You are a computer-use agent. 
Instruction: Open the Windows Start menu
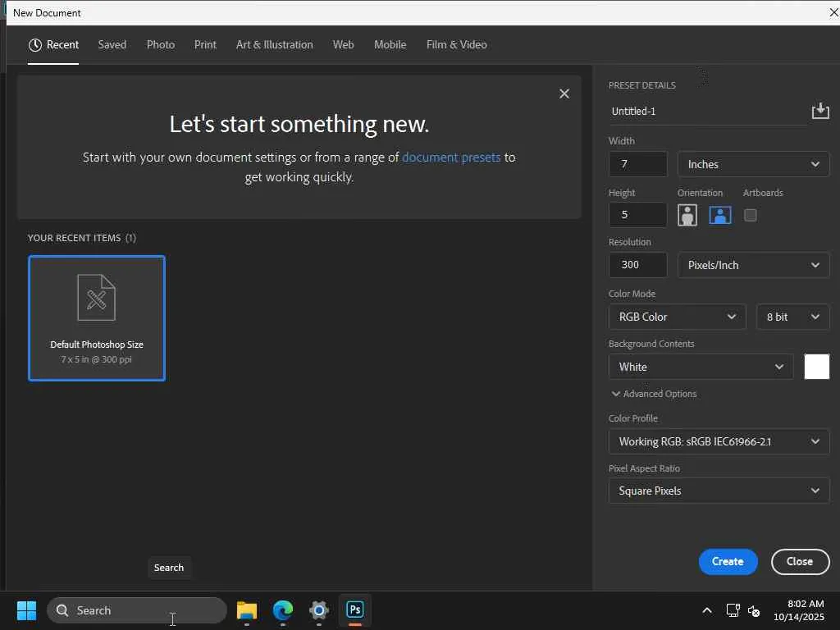click(26, 610)
